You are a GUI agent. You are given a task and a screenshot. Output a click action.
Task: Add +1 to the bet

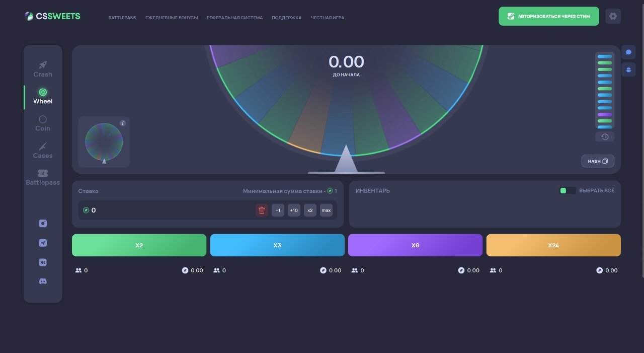[278, 210]
